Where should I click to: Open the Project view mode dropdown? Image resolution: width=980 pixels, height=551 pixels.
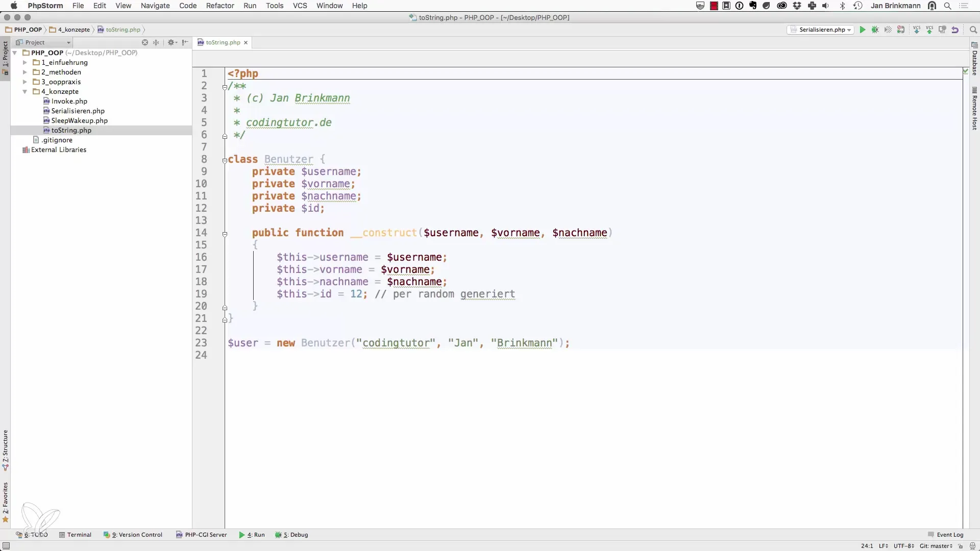click(43, 42)
